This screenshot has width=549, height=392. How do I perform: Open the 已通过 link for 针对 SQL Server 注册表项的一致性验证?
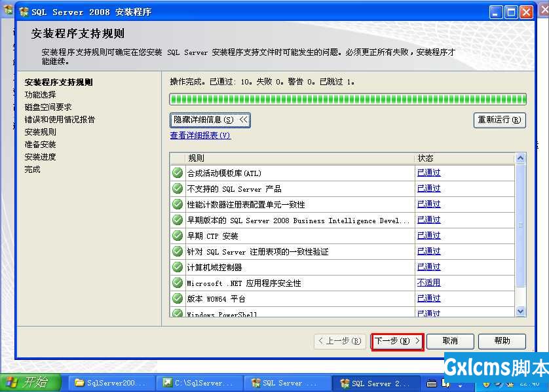[x=428, y=251]
